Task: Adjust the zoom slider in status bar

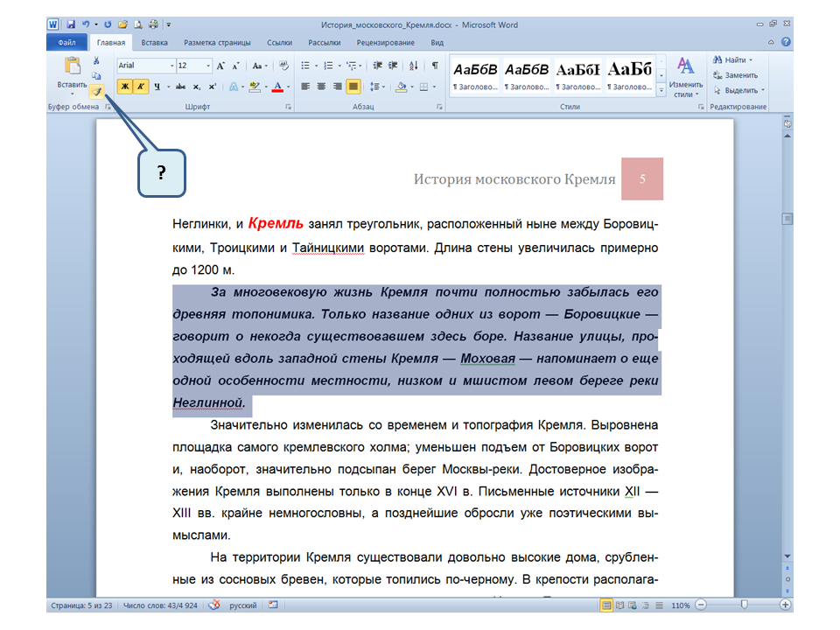Action: (744, 605)
